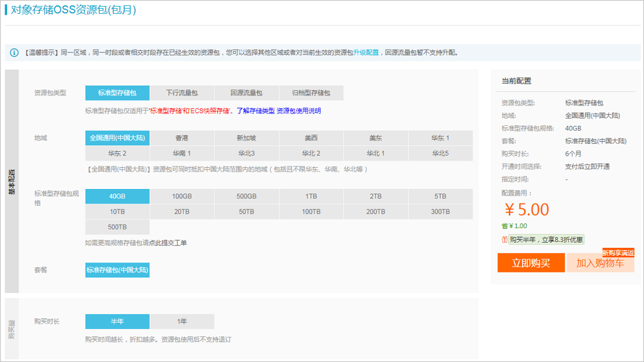Viewport: 644px width, 362px height.
Task: Click the 省 ¥ 1.00 savings text
Action: pyautogui.click(x=514, y=226)
